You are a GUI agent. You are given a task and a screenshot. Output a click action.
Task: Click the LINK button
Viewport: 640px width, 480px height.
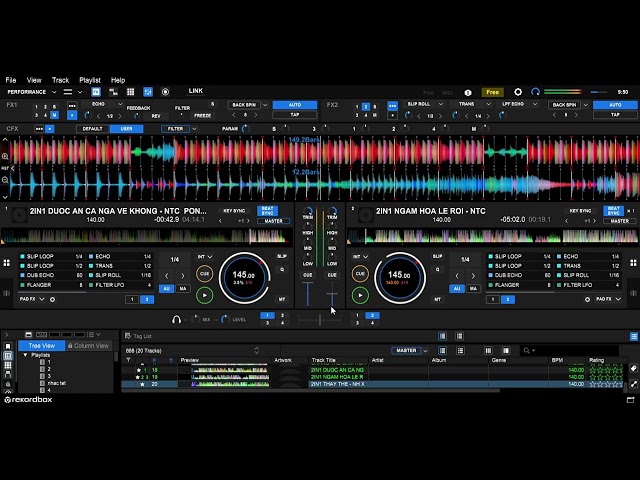tap(196, 91)
